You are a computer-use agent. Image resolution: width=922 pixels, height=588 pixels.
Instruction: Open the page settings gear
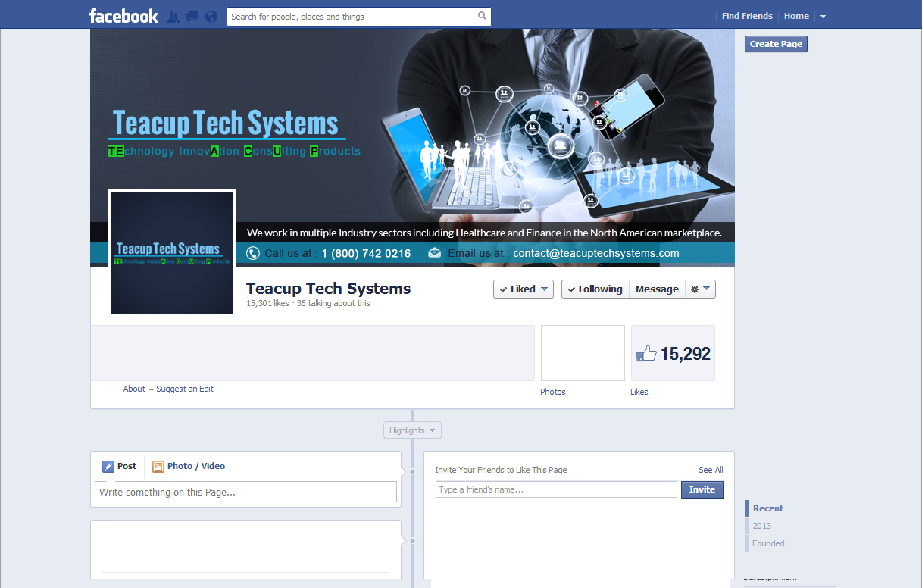click(695, 289)
